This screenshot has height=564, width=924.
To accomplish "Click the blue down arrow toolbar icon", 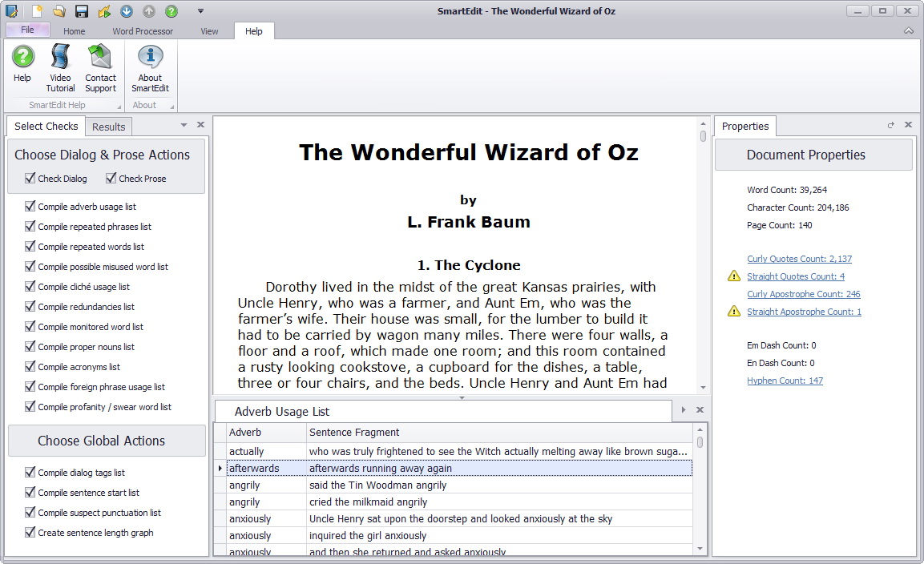I will click(127, 11).
